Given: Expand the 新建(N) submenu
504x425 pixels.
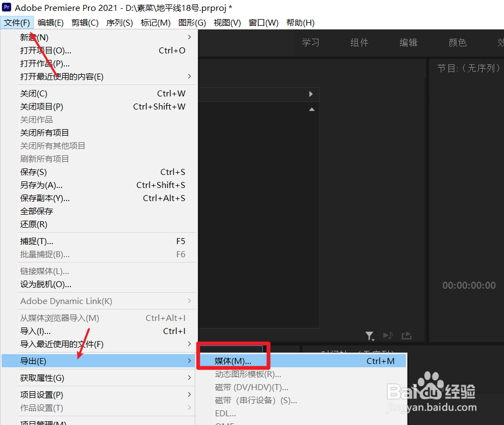Looking at the screenshot, I should tap(99, 37).
